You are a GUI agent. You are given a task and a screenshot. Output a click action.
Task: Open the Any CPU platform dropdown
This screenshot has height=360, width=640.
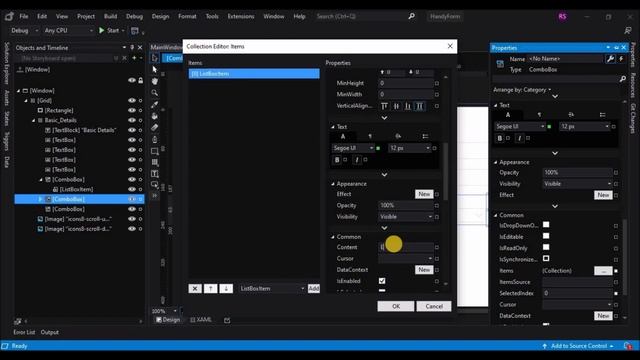[69, 30]
